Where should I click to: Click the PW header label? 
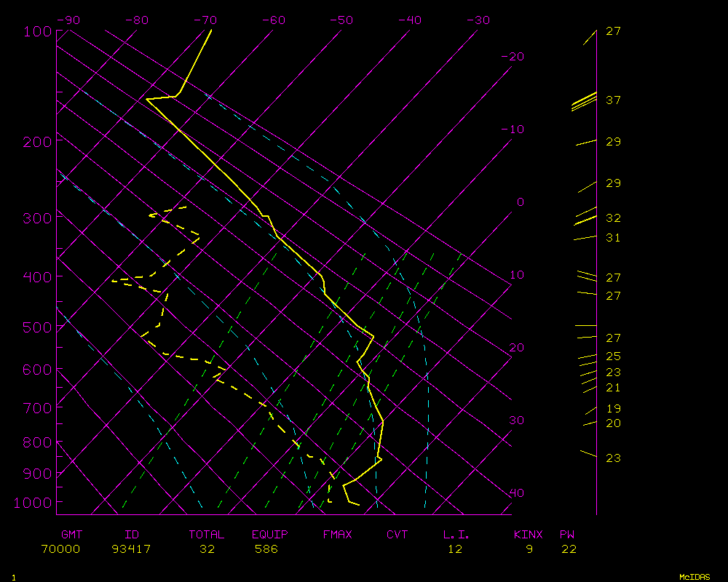(x=567, y=535)
